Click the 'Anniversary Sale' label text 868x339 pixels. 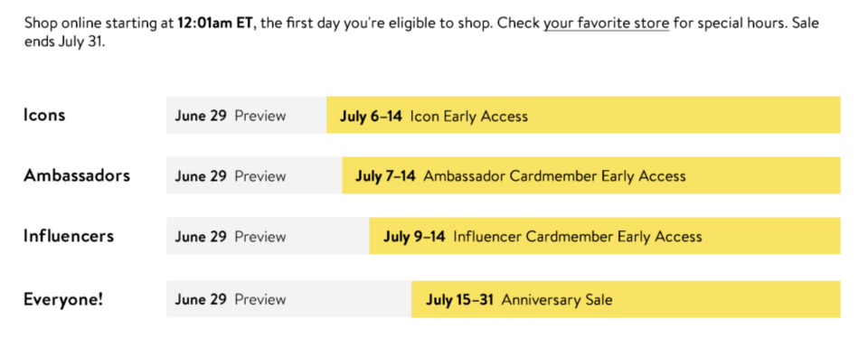click(557, 301)
